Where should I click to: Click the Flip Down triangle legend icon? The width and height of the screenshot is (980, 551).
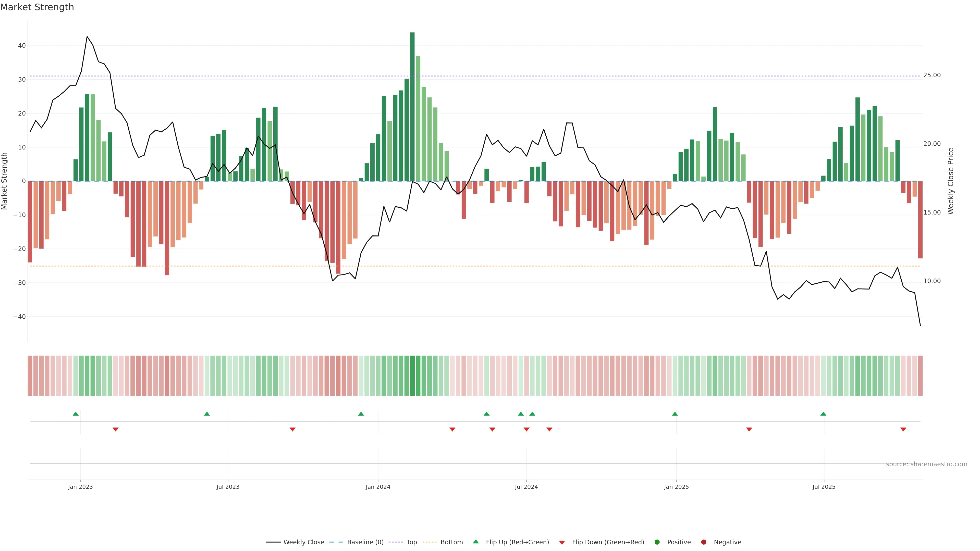tap(562, 543)
